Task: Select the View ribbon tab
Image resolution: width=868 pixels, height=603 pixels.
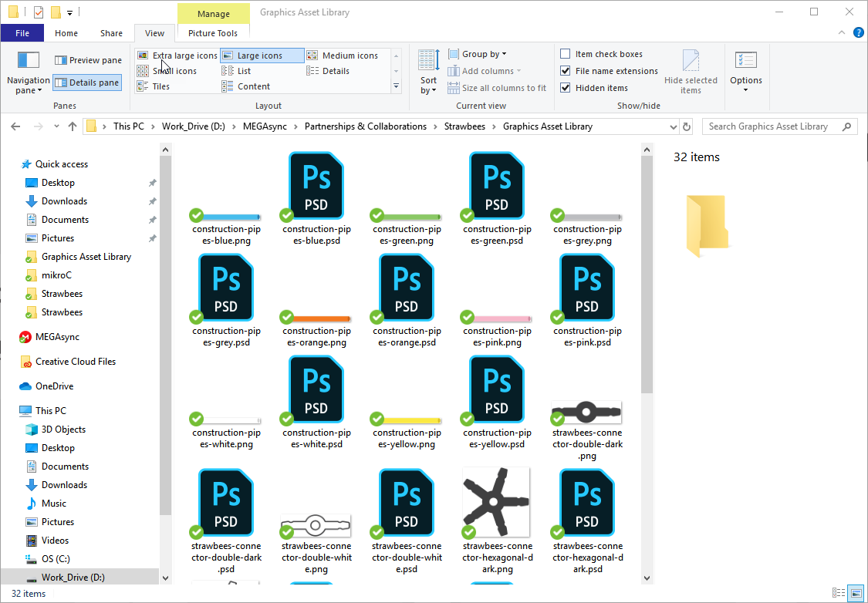Action: tap(154, 33)
